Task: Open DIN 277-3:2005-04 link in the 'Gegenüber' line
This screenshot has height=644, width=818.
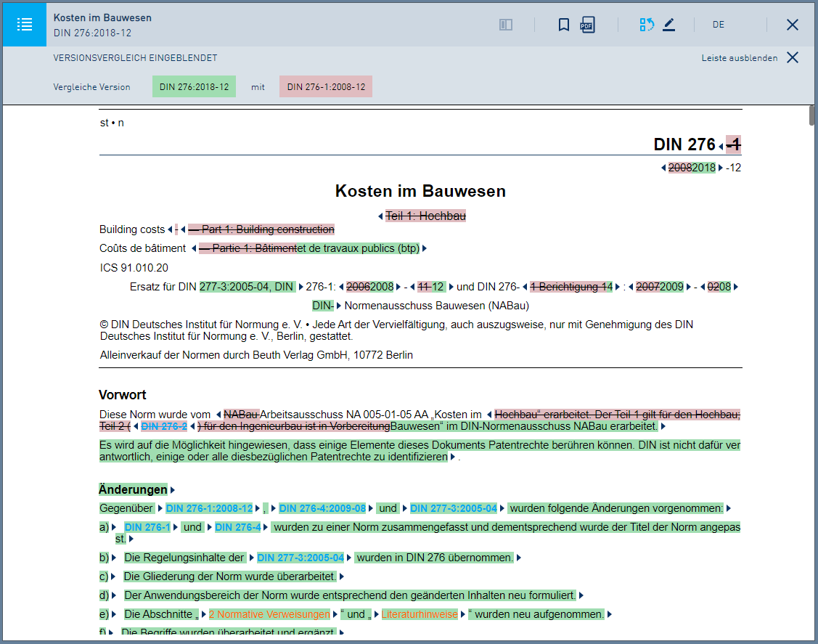Action: point(454,508)
